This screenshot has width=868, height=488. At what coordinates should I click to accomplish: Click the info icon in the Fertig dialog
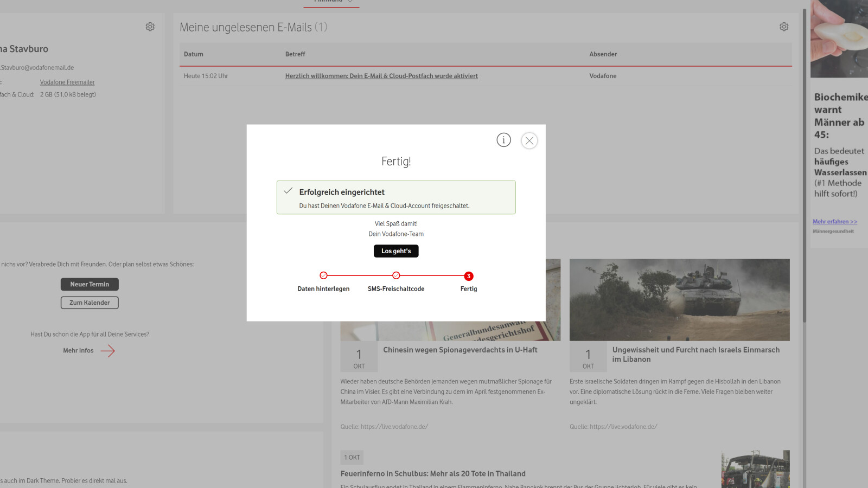click(503, 139)
